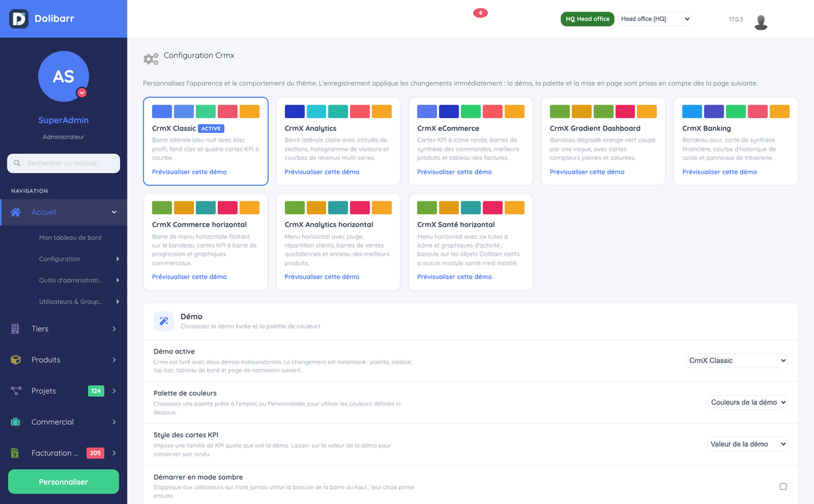Viewport: 814px width, 504px height.
Task: Preview the CrmX eCommerce demo link
Action: pyautogui.click(x=454, y=172)
